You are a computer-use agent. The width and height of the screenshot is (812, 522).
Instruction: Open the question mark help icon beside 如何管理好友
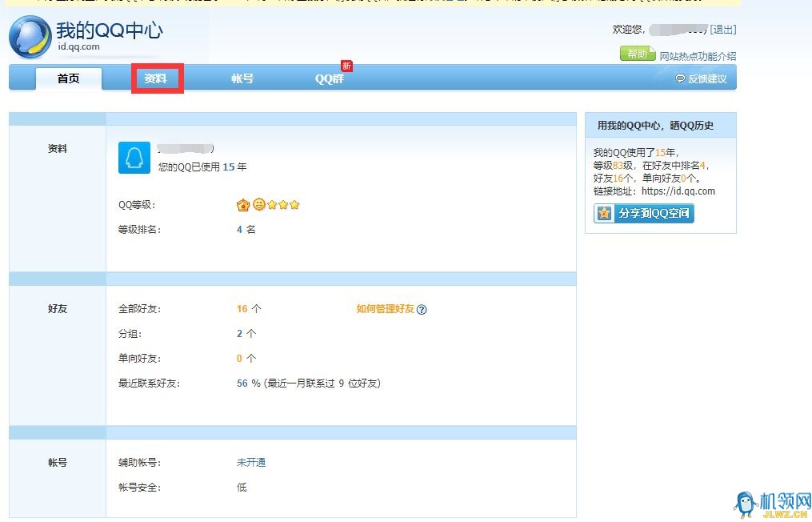point(422,310)
